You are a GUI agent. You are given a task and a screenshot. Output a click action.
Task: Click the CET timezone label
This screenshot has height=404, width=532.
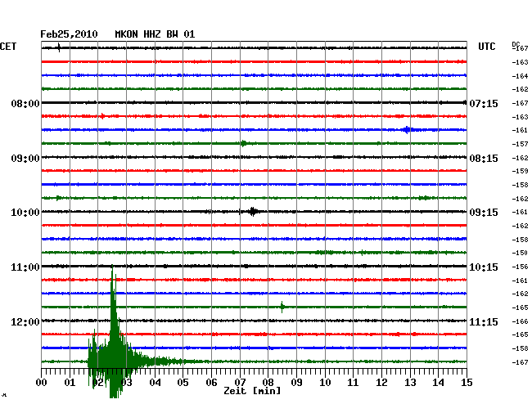pos(8,47)
